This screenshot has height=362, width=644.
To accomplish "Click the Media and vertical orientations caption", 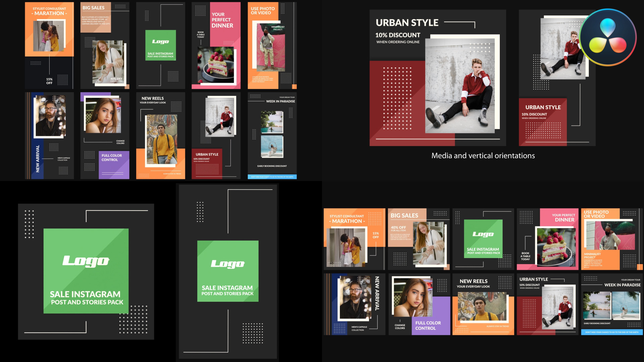I will pyautogui.click(x=483, y=156).
